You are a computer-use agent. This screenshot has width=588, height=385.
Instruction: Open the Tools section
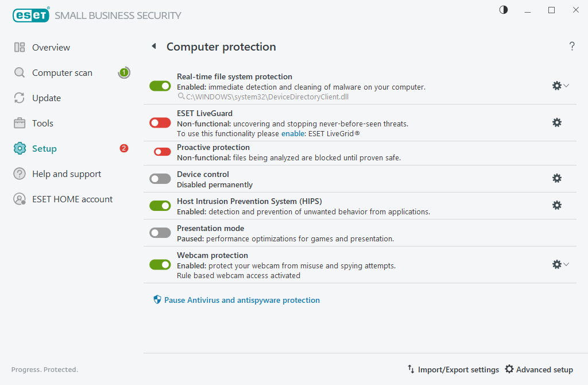45,123
